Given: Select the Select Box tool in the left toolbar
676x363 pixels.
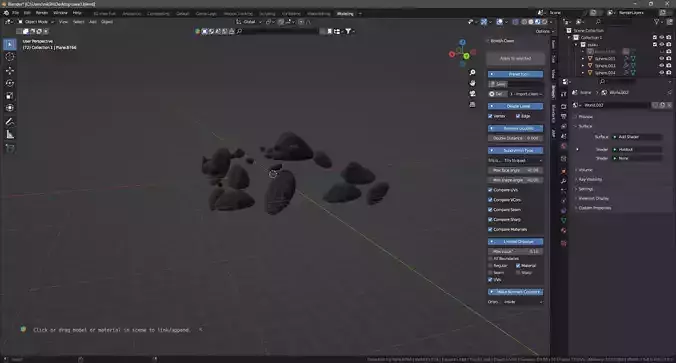Looking at the screenshot, I should point(10,44).
